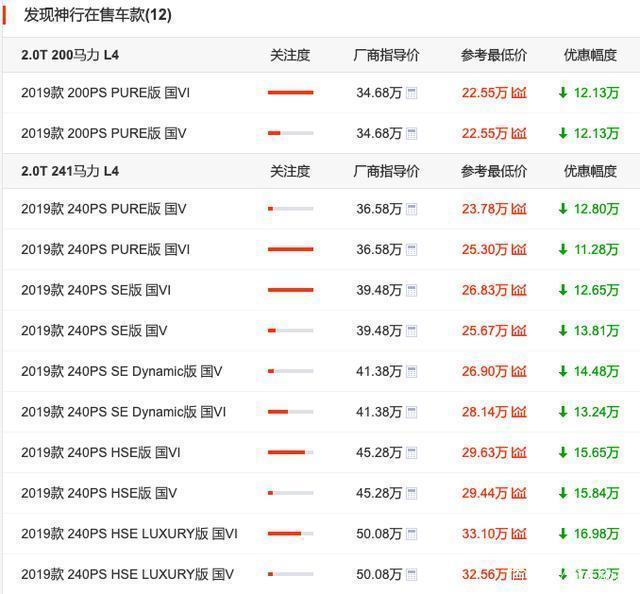The width and height of the screenshot is (640, 594).
Task: Open calculator icon in 240PS SE Dynamic版 国VI row
Action: (x=411, y=412)
